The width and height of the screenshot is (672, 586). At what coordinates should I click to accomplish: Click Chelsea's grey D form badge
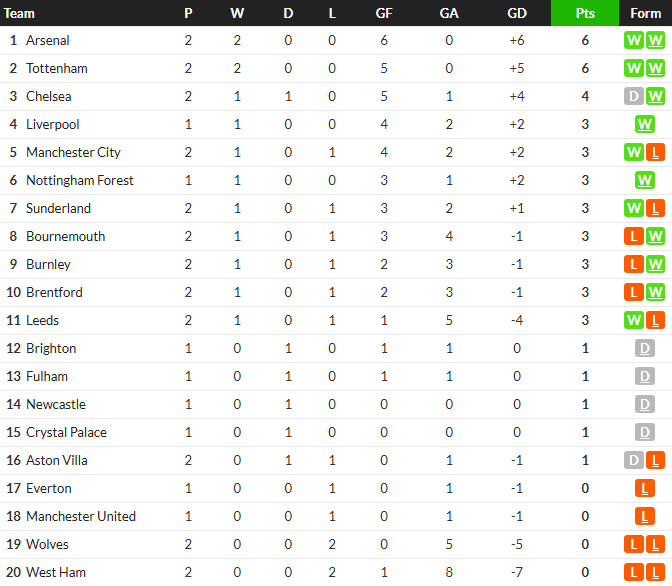634,96
